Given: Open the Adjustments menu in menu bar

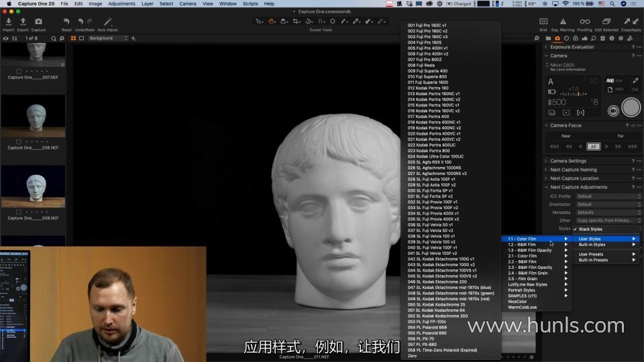Looking at the screenshot, I should pyautogui.click(x=121, y=3).
